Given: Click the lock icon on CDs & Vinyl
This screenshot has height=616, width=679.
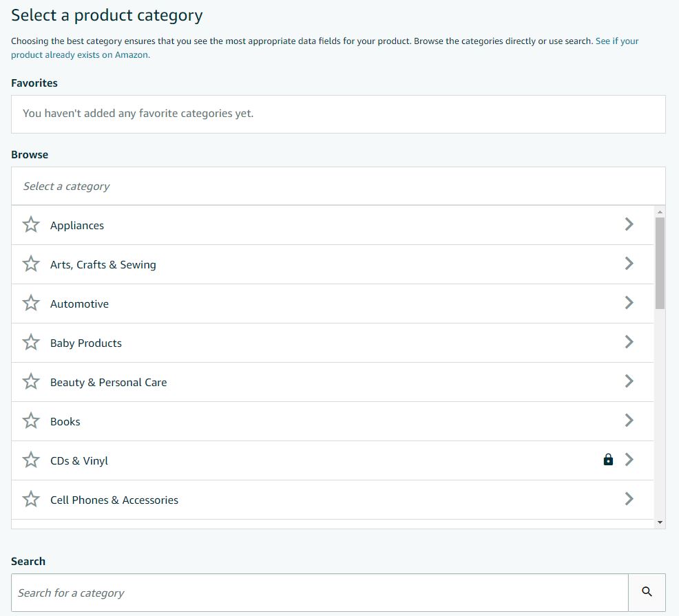Looking at the screenshot, I should pyautogui.click(x=608, y=459).
